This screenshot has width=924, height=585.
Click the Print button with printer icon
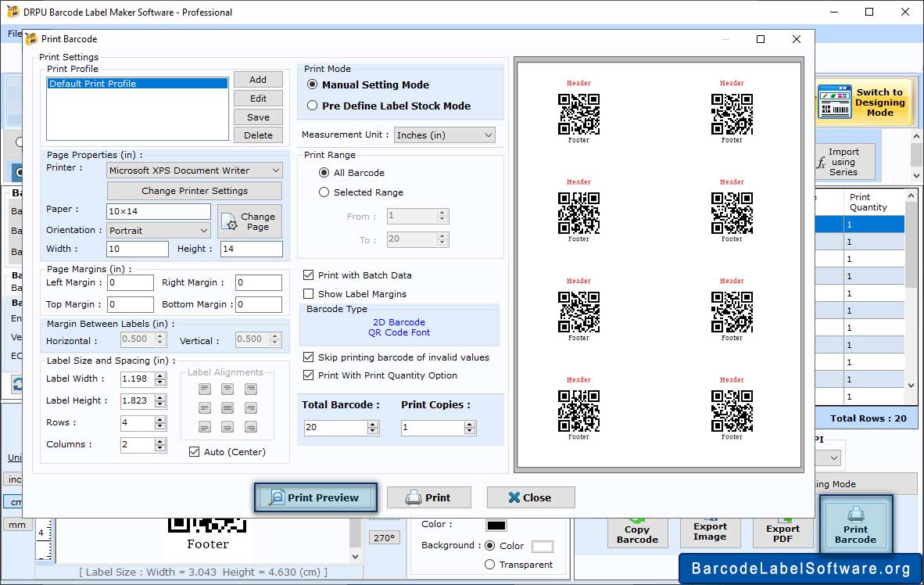point(428,497)
